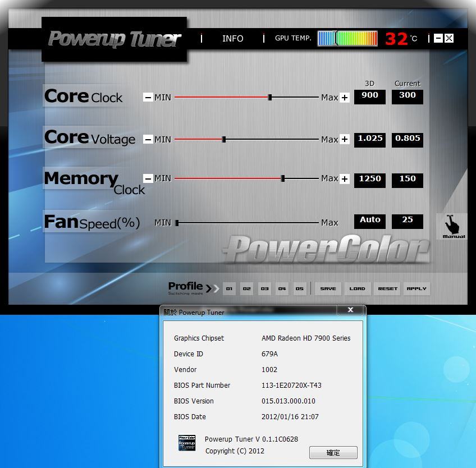The height and width of the screenshot is (468, 476).
Task: Minimize the Powerup Tuner window
Action: coord(438,38)
